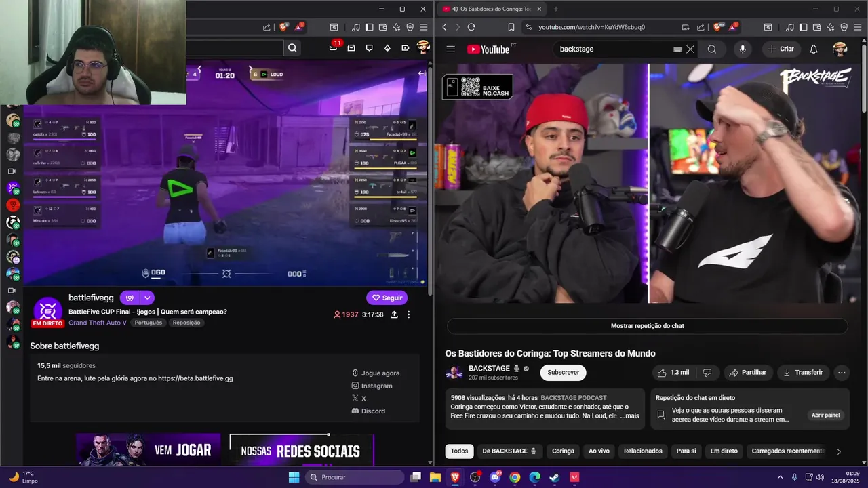Screen dimensions: 868x488
Task: Open Twitch notifications inbox with 11 badge
Action: point(334,47)
